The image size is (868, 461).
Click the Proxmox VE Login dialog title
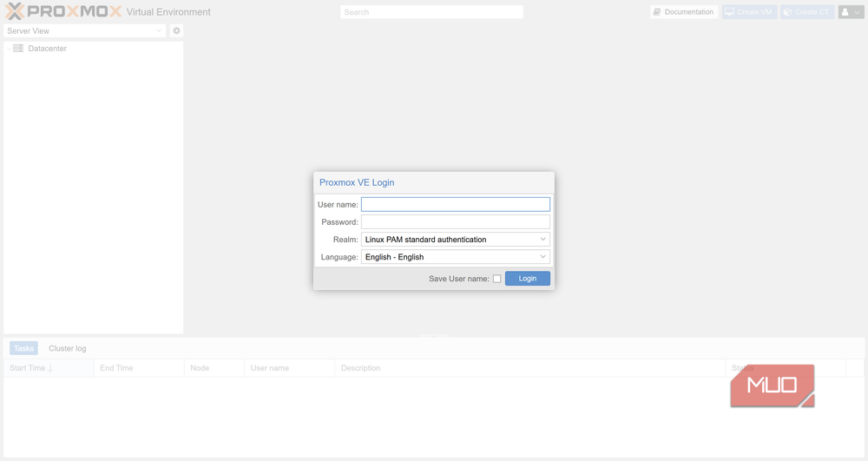[x=357, y=182]
